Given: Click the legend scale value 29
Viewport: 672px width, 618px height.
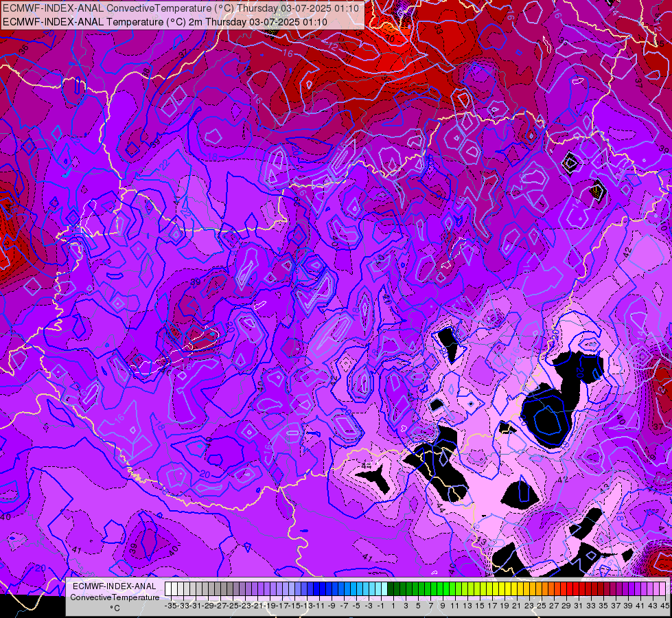Looking at the screenshot, I should 566,606.
